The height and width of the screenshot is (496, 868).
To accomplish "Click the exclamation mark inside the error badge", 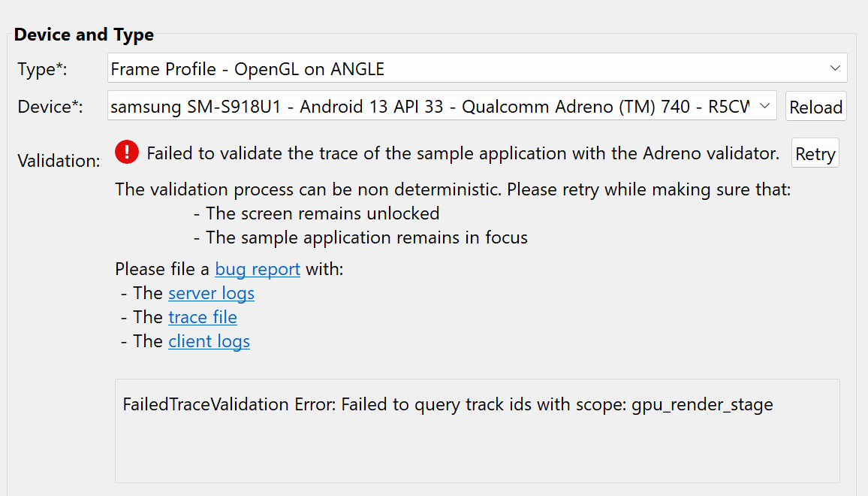I will (126, 152).
